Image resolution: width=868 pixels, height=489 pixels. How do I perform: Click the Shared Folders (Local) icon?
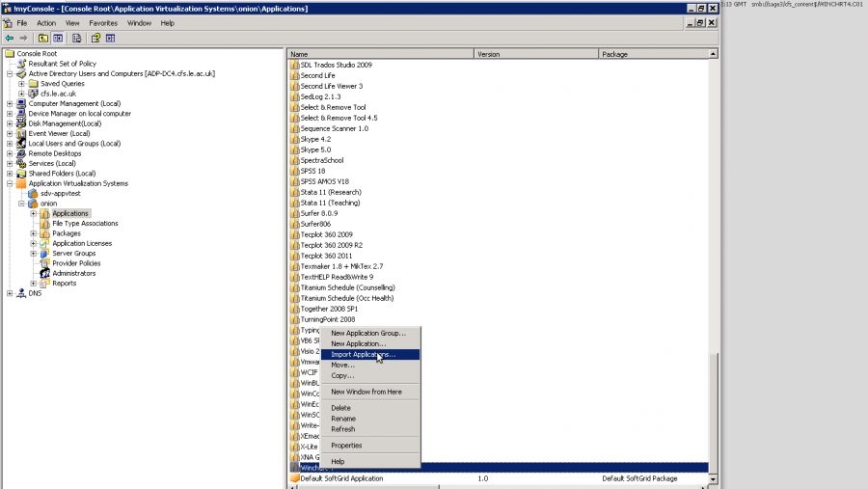coord(21,174)
